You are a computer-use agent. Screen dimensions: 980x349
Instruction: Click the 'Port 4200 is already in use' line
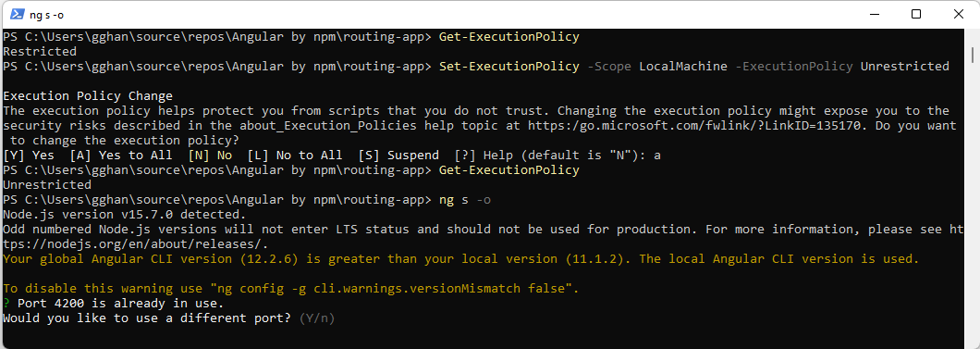click(x=120, y=304)
